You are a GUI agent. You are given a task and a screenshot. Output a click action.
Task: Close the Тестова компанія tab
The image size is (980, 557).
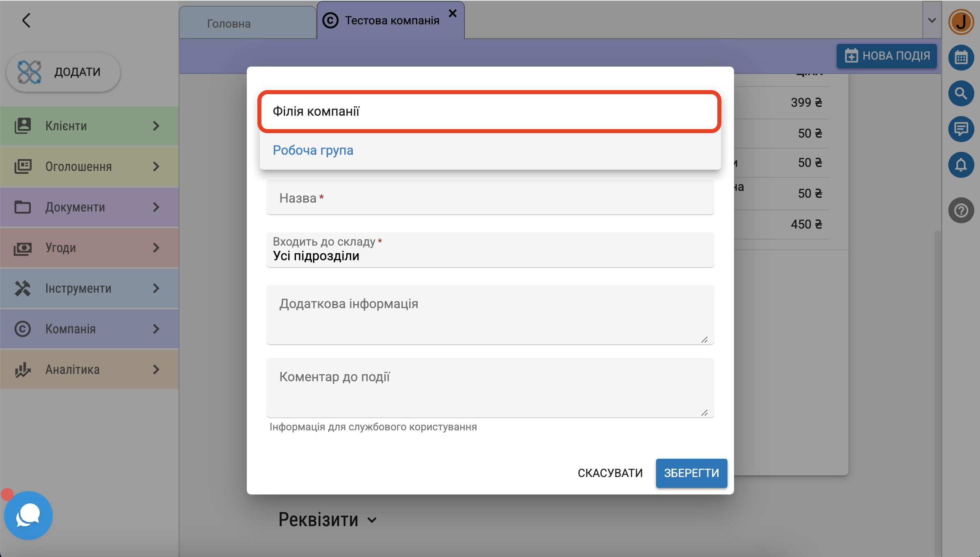(x=453, y=13)
